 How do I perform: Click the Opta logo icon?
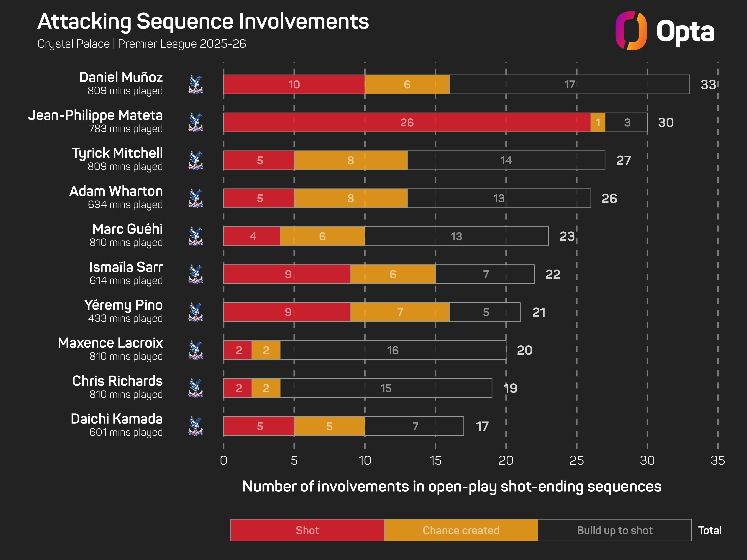coord(630,31)
